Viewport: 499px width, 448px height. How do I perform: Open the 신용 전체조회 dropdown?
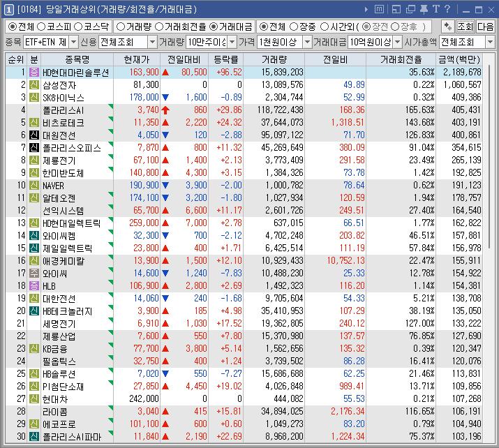(152, 42)
